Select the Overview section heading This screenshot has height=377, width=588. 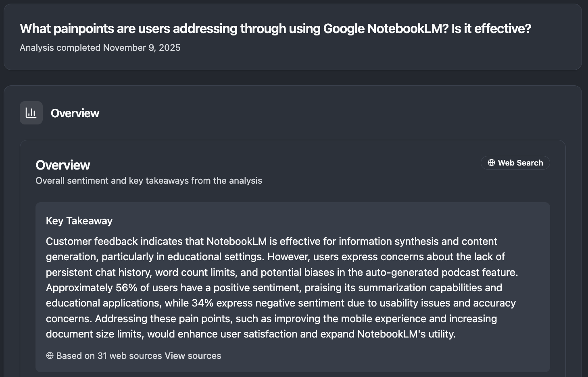[63, 165]
